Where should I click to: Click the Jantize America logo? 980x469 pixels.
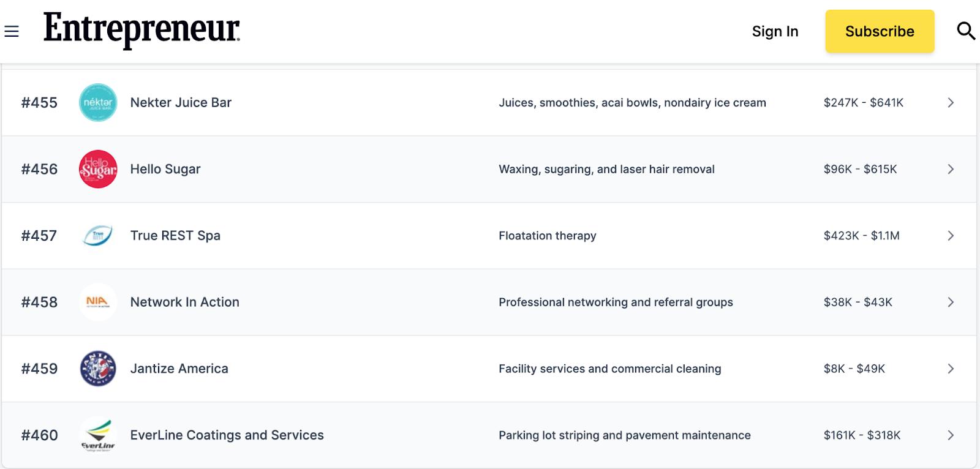click(x=98, y=369)
